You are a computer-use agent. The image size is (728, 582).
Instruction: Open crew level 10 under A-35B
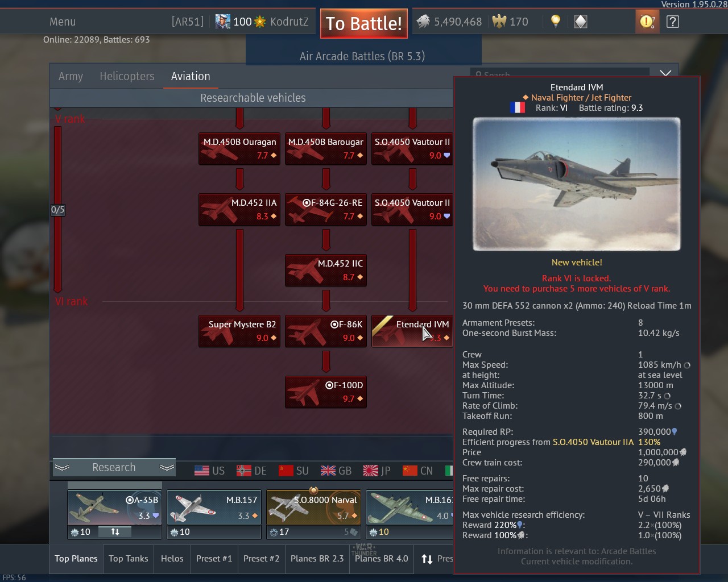(80, 532)
